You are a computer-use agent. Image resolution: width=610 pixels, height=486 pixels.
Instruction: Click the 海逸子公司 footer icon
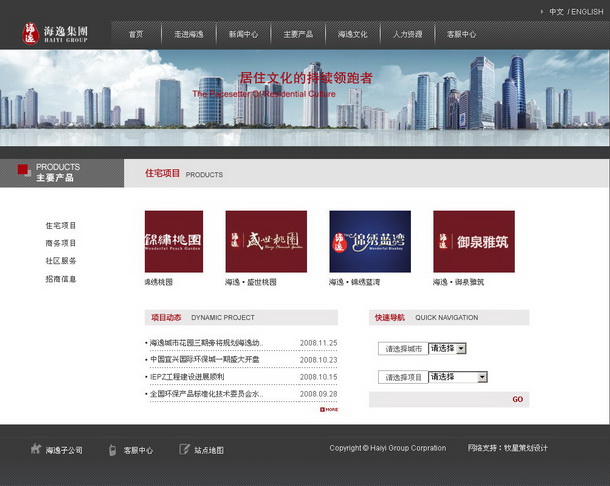[x=36, y=449]
